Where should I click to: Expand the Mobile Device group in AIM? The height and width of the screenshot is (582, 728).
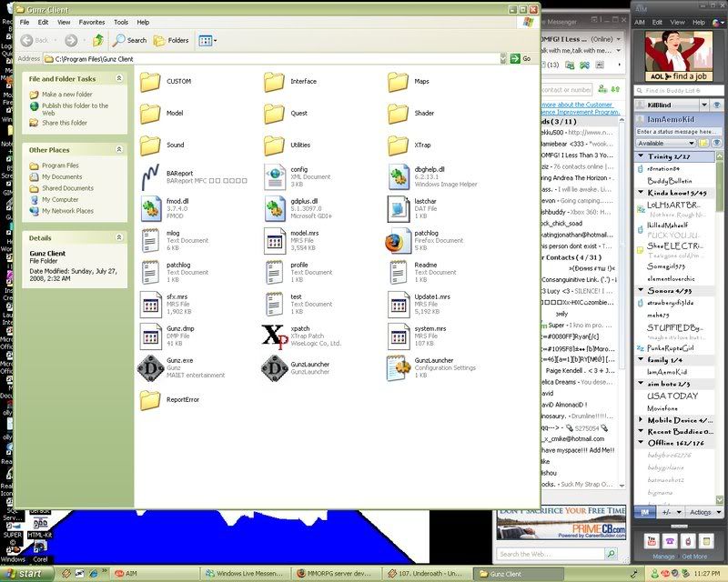pyautogui.click(x=642, y=420)
